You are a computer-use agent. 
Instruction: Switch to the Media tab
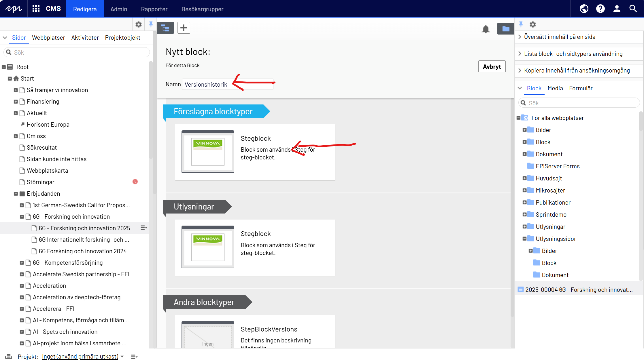(555, 88)
